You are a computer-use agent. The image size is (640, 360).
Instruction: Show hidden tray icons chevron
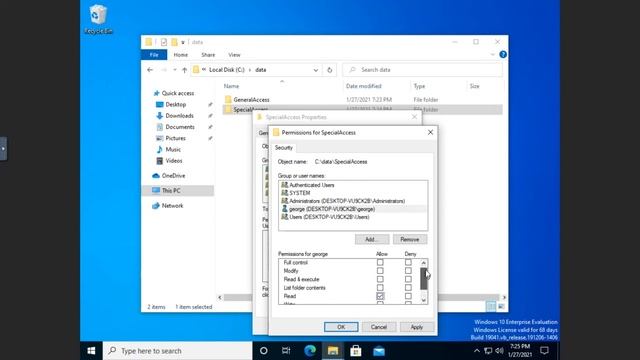click(476, 351)
